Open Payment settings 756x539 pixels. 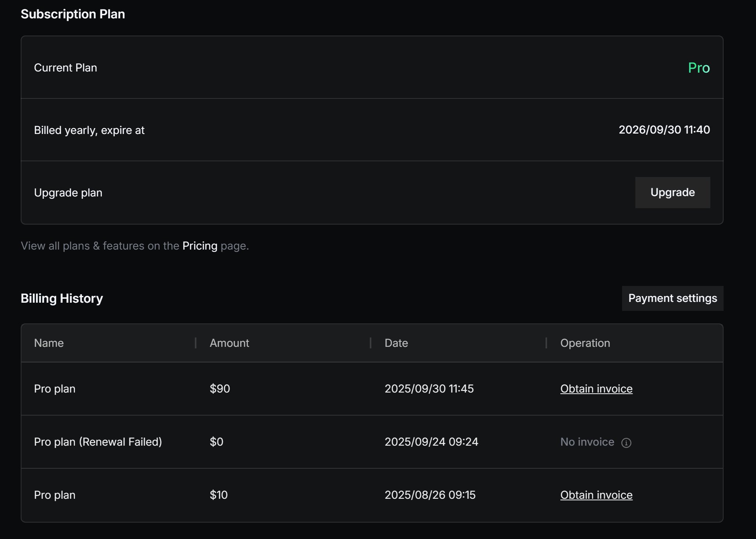point(672,298)
